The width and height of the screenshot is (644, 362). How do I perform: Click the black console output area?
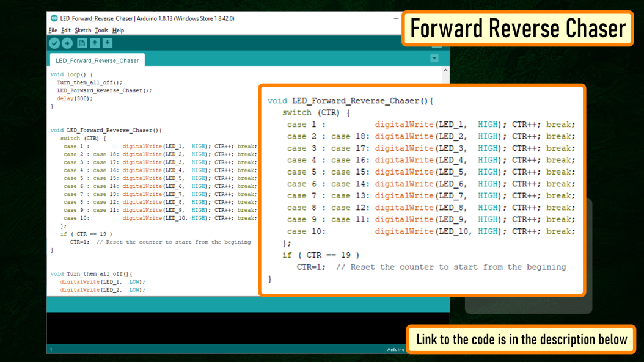click(226, 328)
